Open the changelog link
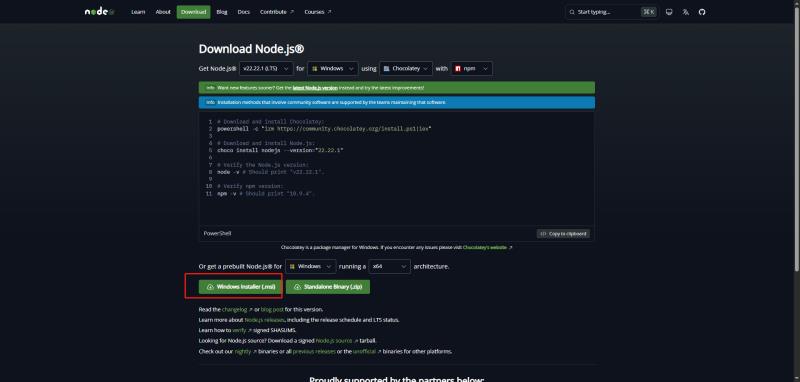 [237, 309]
